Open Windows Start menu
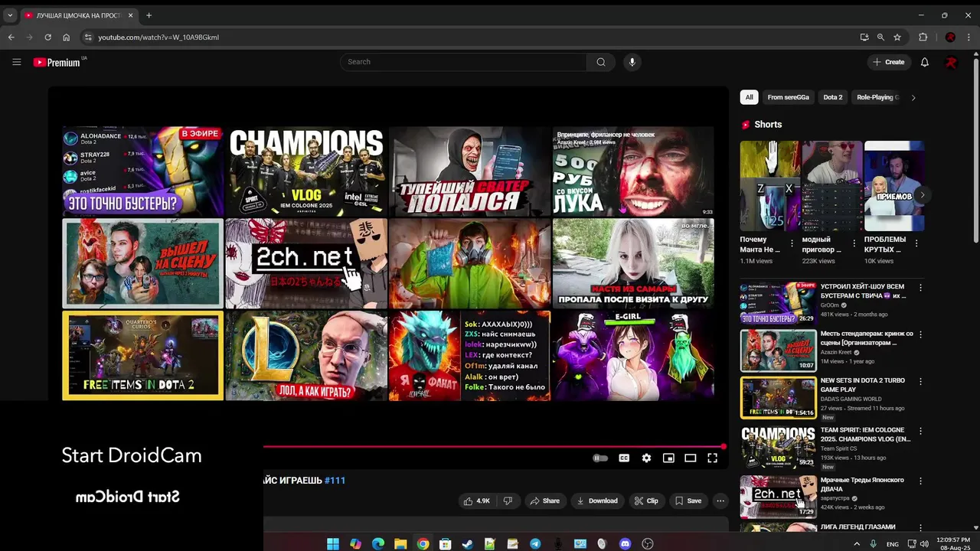This screenshot has width=980, height=551. 333,544
